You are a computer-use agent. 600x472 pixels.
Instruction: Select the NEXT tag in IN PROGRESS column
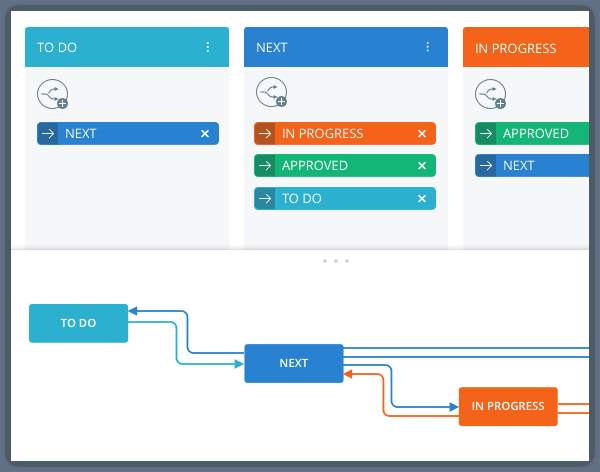click(x=532, y=165)
